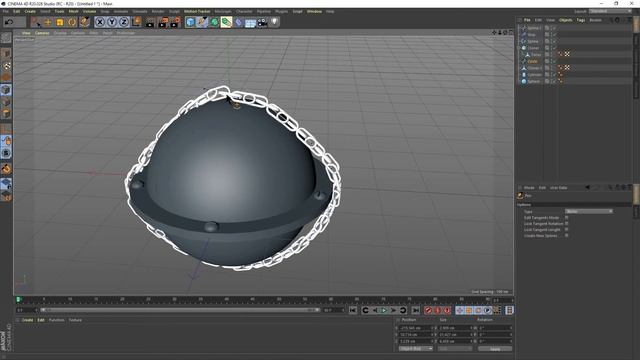640x360 pixels.
Task: Click the timeline preview range slider
Action: (180, 310)
